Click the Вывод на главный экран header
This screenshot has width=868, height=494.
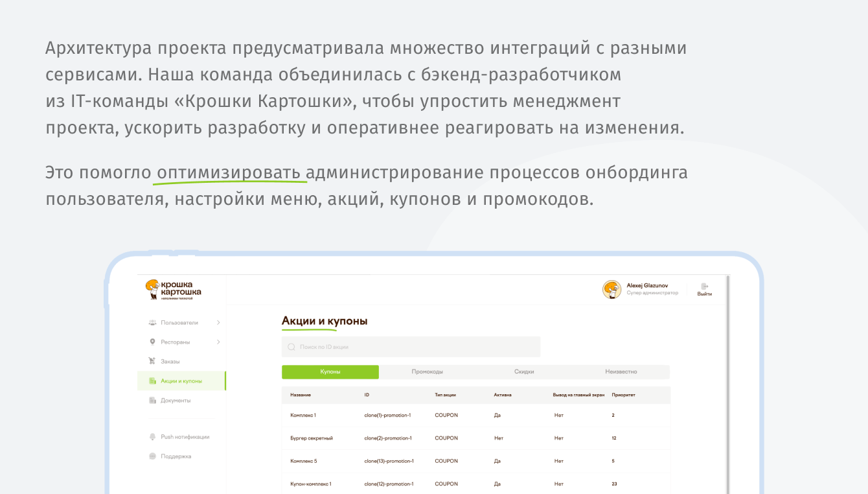coord(578,395)
